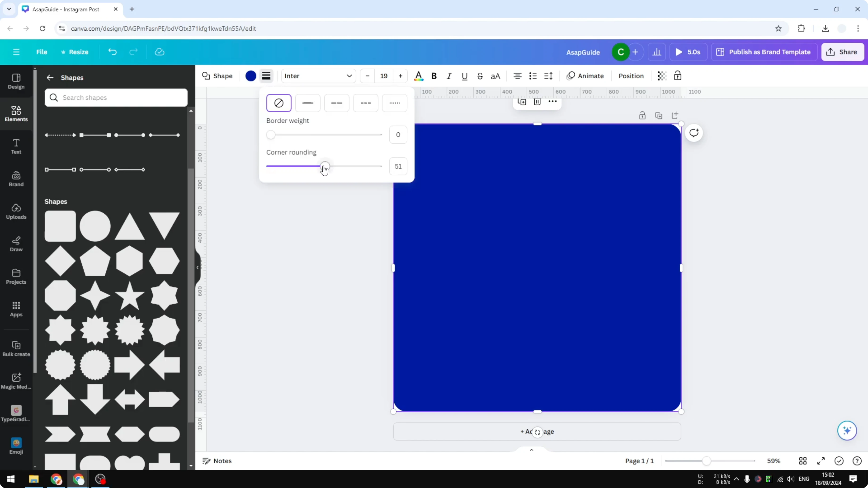
Task: Click the cloud save status icon
Action: (159, 52)
